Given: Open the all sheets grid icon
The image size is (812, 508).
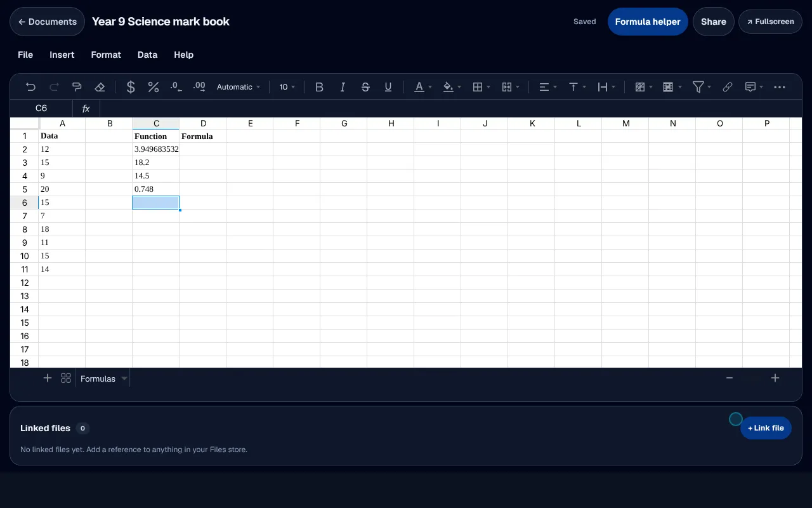Looking at the screenshot, I should [65, 378].
